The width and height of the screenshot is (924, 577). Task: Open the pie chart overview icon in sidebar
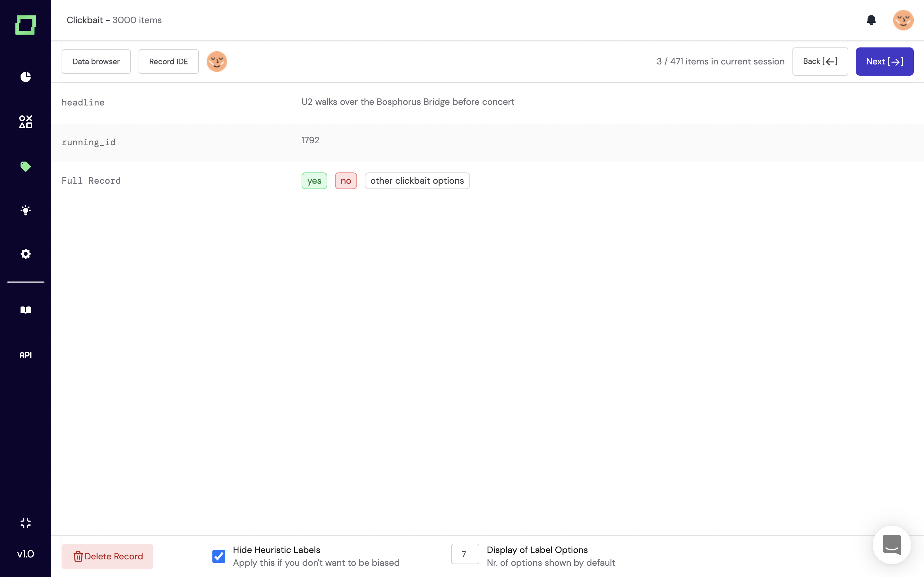pyautogui.click(x=26, y=77)
